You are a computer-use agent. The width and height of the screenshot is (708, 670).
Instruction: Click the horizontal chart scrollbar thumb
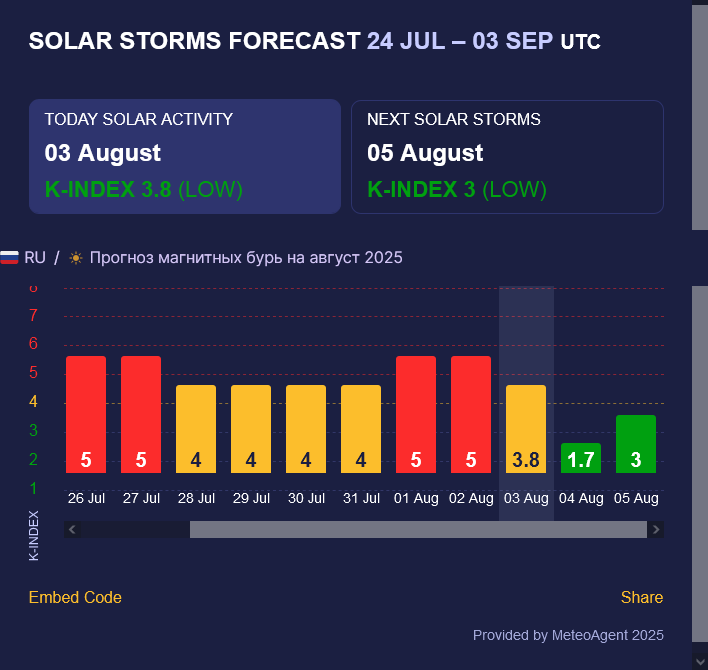pyautogui.click(x=418, y=529)
